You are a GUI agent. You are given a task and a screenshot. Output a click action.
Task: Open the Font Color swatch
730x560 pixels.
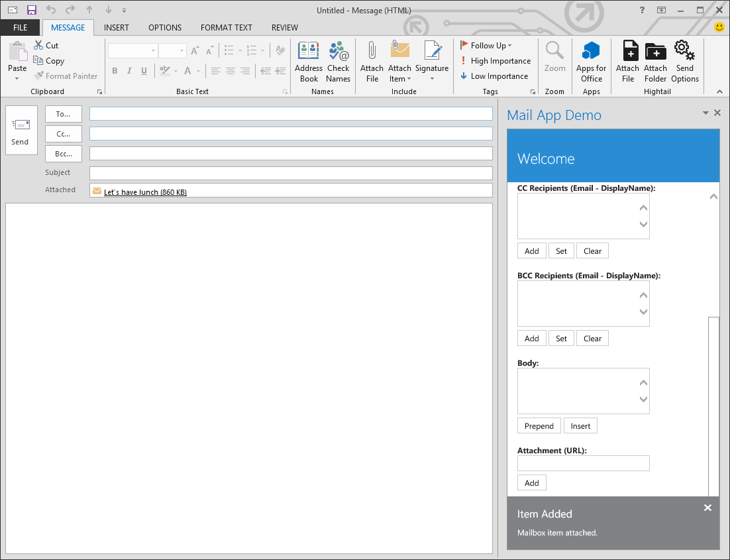coord(188,70)
